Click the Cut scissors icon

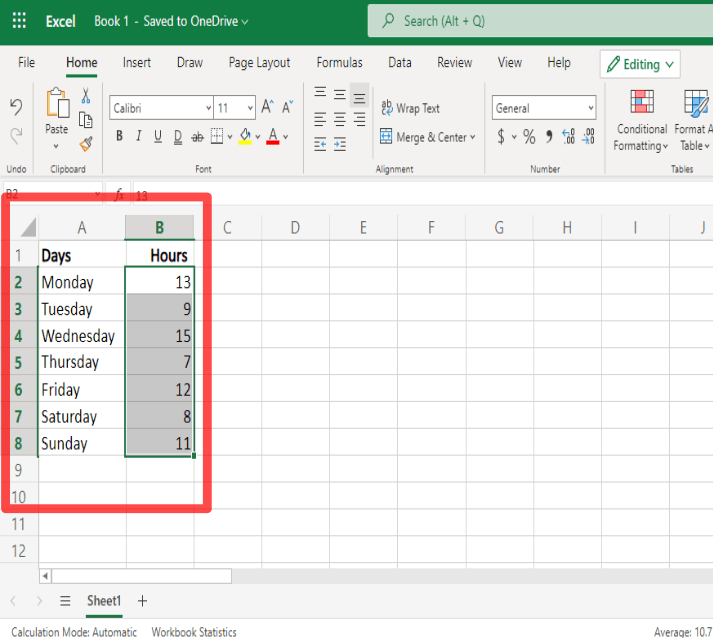(x=85, y=96)
